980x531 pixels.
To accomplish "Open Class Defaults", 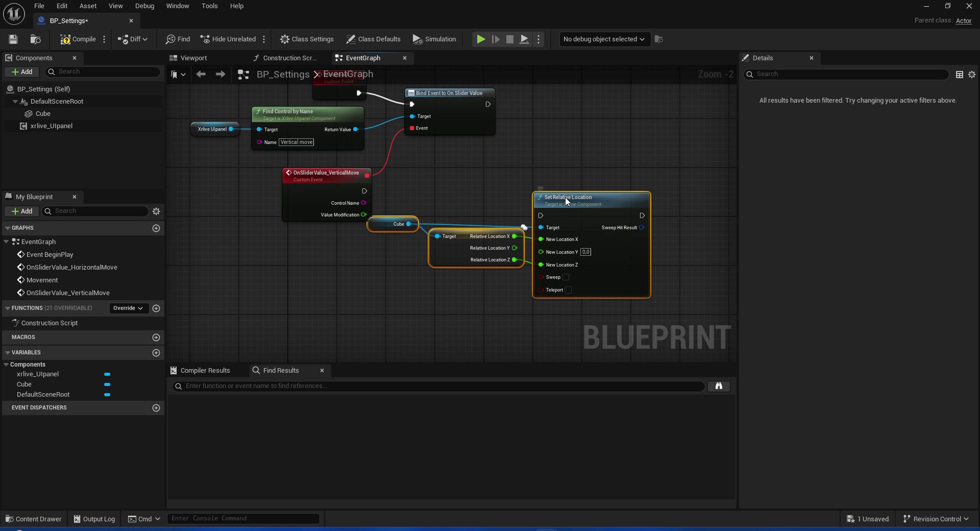I will pyautogui.click(x=373, y=39).
